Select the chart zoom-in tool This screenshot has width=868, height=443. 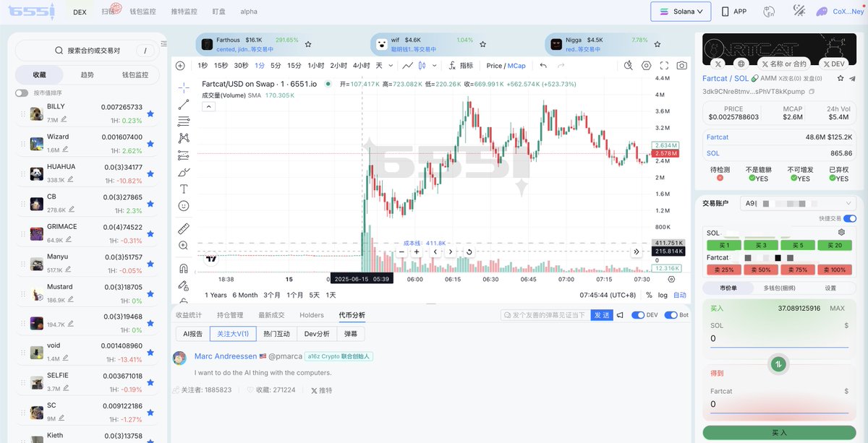(184, 246)
